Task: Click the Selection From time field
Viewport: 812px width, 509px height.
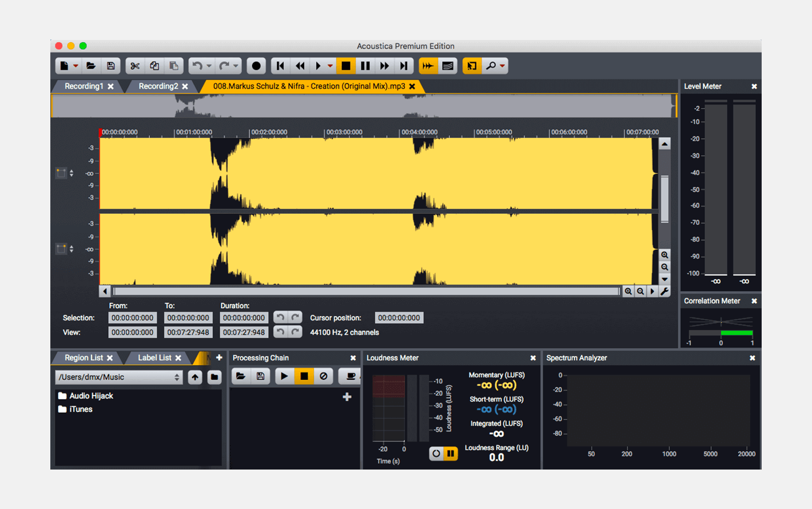Action: 132,318
